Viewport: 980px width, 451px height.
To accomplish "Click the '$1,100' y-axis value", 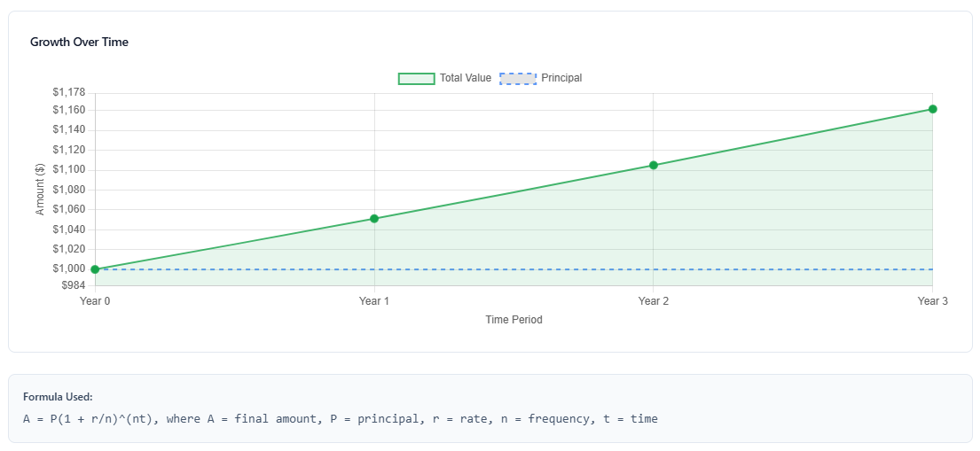I will point(69,170).
